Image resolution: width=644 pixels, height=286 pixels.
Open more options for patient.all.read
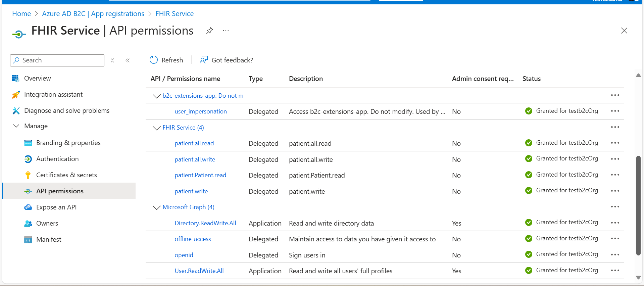615,143
